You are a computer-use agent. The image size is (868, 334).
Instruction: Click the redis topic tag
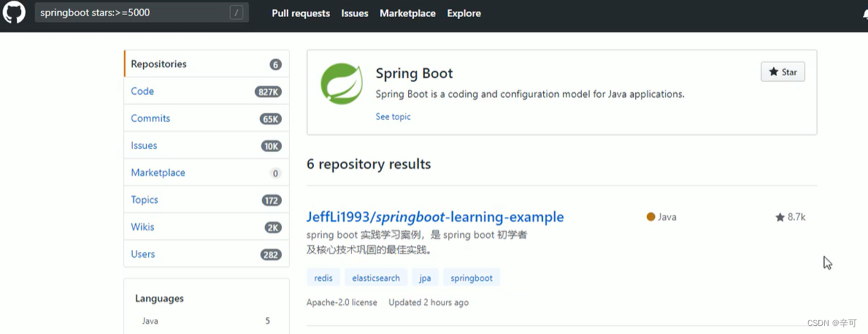coord(323,278)
